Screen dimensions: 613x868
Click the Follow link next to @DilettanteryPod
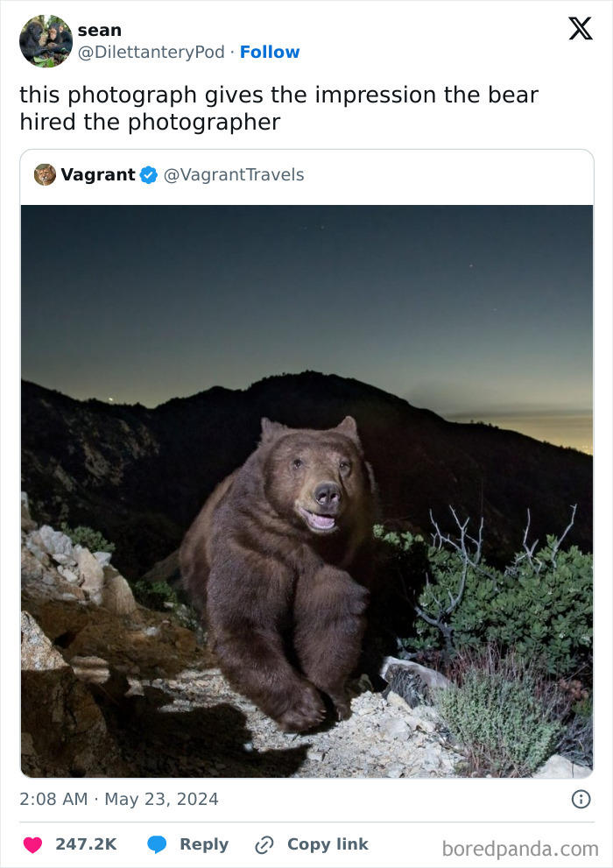271,53
